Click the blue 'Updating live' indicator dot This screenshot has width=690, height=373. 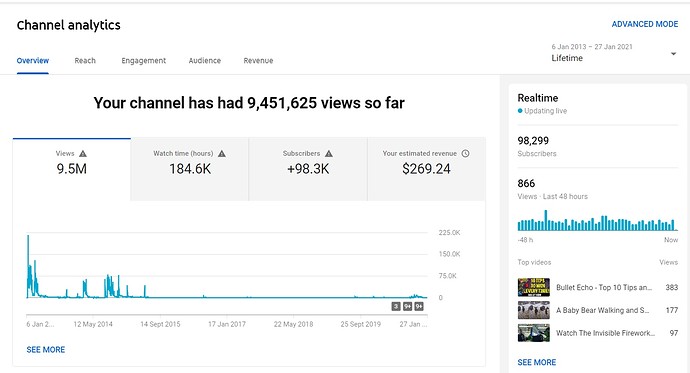click(520, 111)
